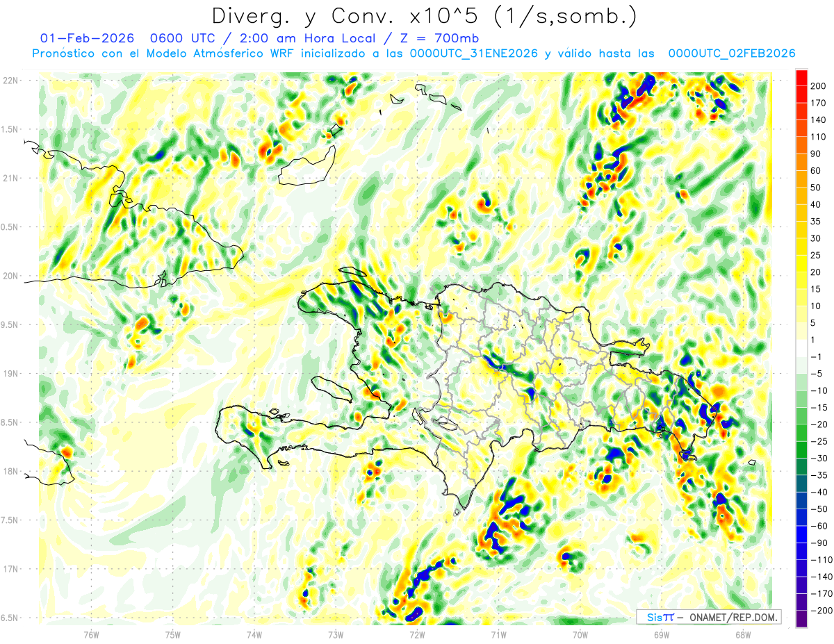
Task: Click the "-30" colorbar value
Action: point(821,459)
